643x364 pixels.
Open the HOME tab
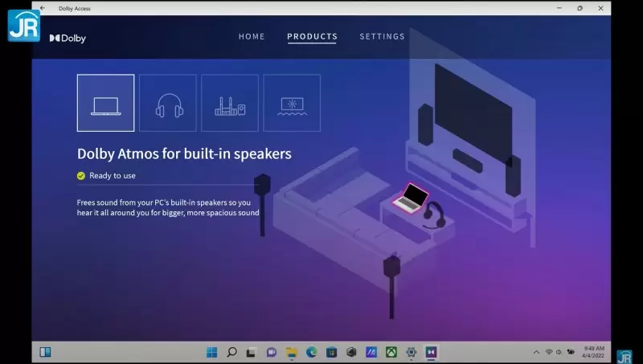[x=252, y=36]
